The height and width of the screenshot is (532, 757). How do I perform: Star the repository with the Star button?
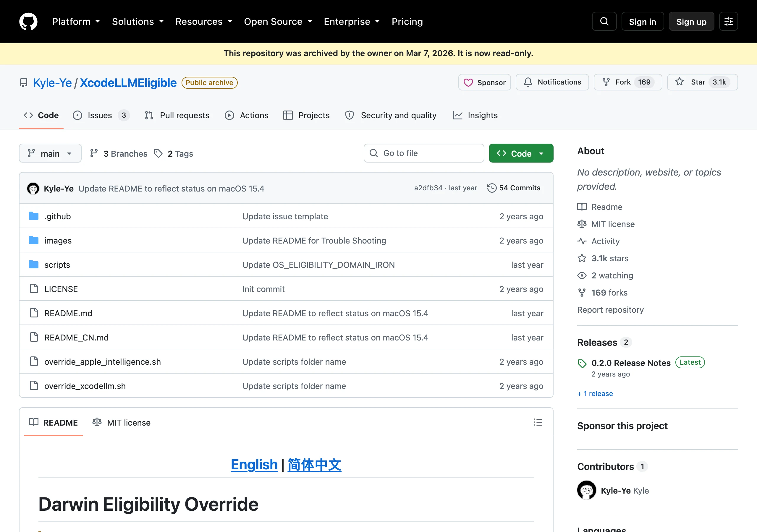coord(702,82)
